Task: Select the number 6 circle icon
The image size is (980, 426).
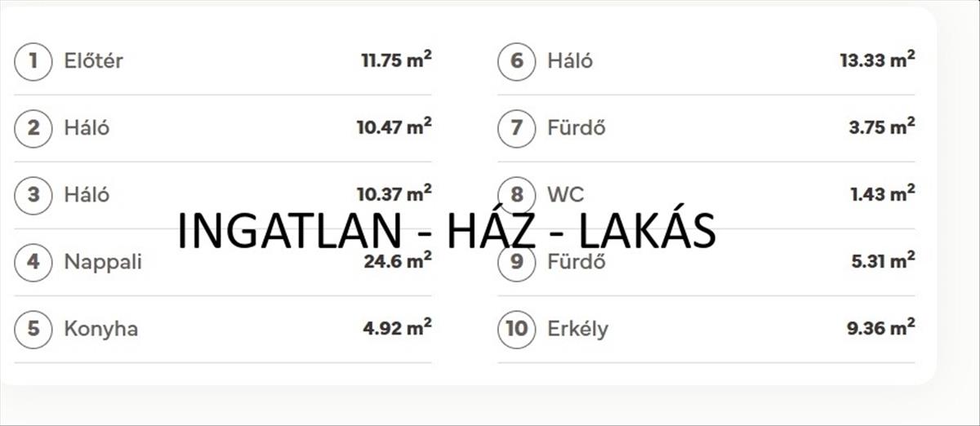Action: point(516,61)
